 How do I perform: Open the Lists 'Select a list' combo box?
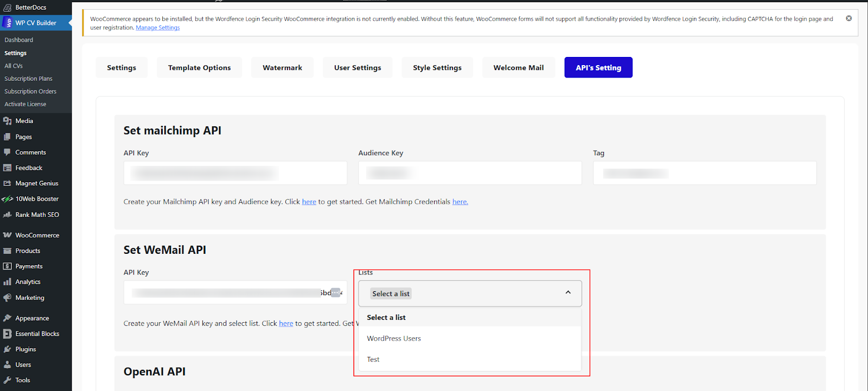470,293
